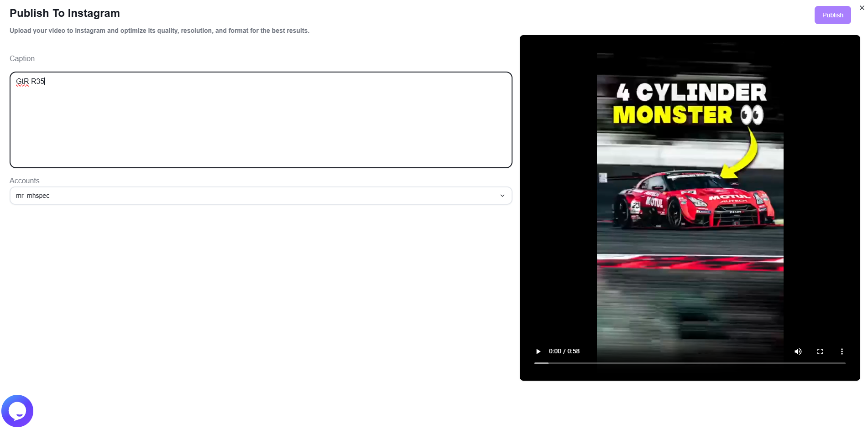Viewport: 868px width, 429px height.
Task: Open the chat support bubble
Action: 17,411
